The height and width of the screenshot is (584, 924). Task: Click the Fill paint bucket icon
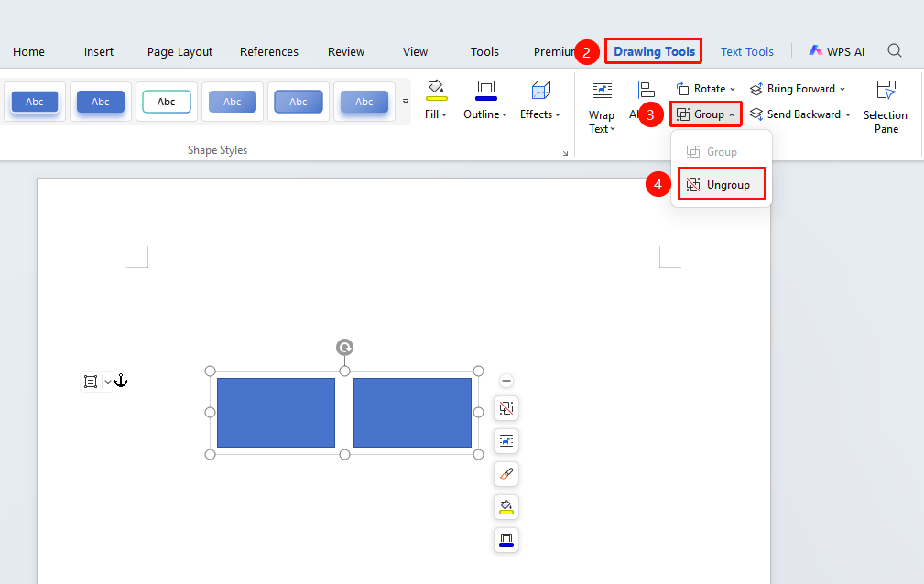(436, 91)
